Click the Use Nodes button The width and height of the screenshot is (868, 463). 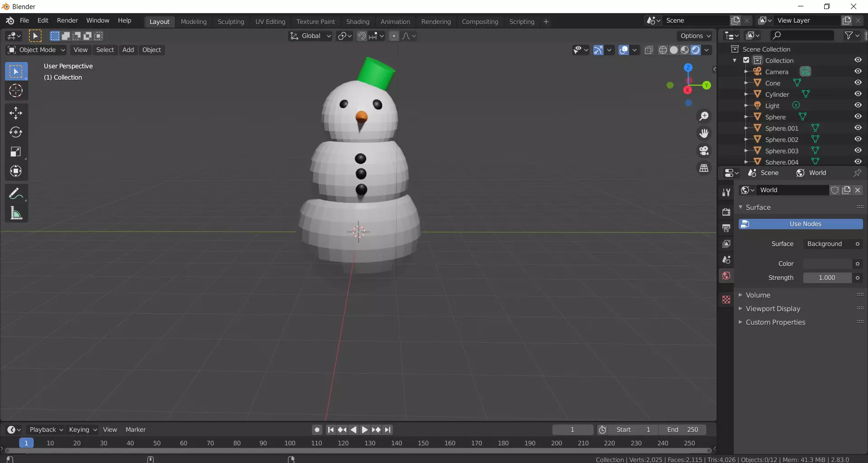(801, 224)
